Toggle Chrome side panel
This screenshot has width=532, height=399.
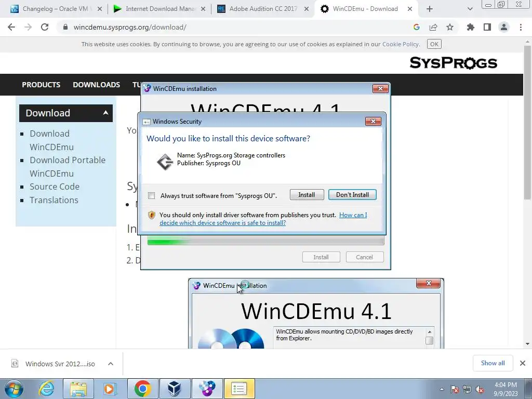487,27
